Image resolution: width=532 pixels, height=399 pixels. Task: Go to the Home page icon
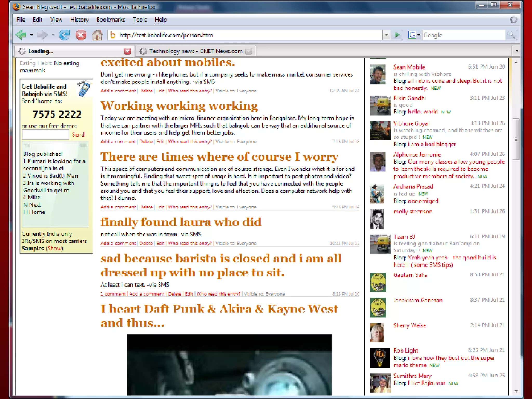[97, 35]
